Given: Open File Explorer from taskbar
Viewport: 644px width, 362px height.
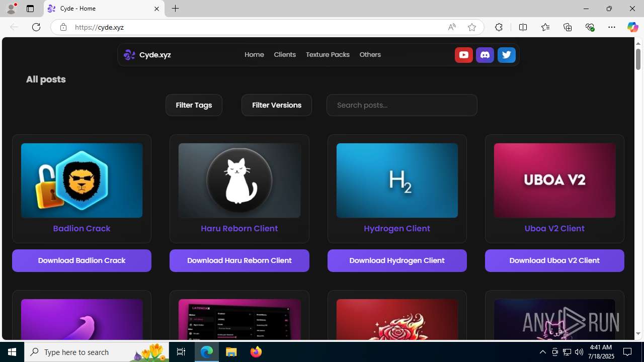Looking at the screenshot, I should coord(231,352).
